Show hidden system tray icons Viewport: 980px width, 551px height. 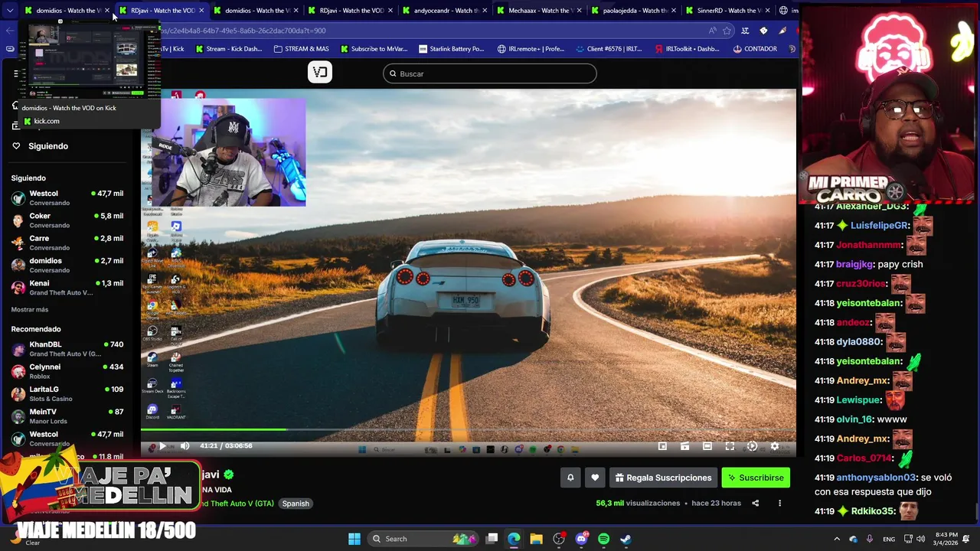(837, 539)
